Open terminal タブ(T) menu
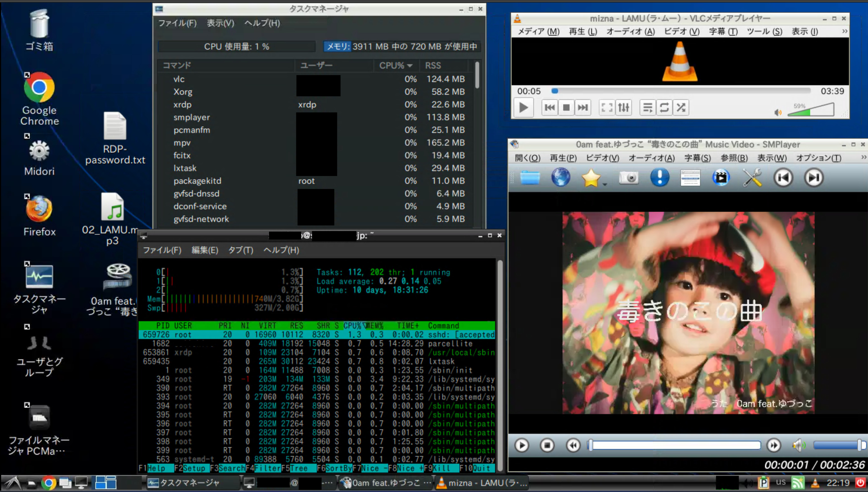The width and height of the screenshot is (868, 492). pos(240,250)
